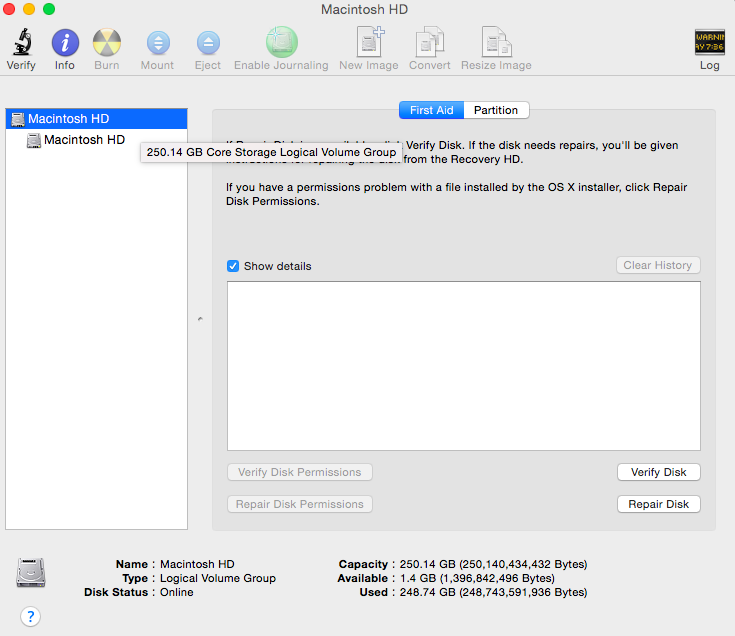
Task: Switch to the Partition tab
Action: click(x=496, y=110)
